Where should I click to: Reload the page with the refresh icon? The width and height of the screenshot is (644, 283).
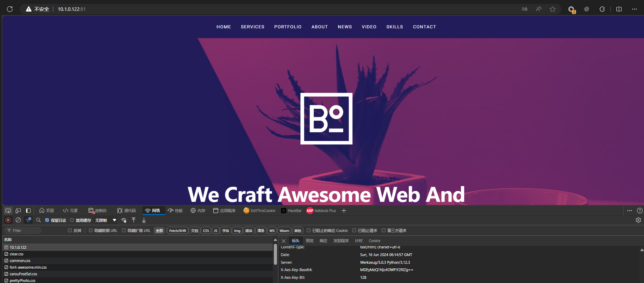(10, 9)
